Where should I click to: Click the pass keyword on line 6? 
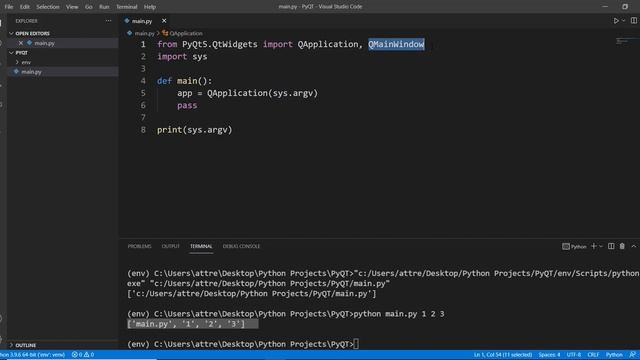point(187,105)
